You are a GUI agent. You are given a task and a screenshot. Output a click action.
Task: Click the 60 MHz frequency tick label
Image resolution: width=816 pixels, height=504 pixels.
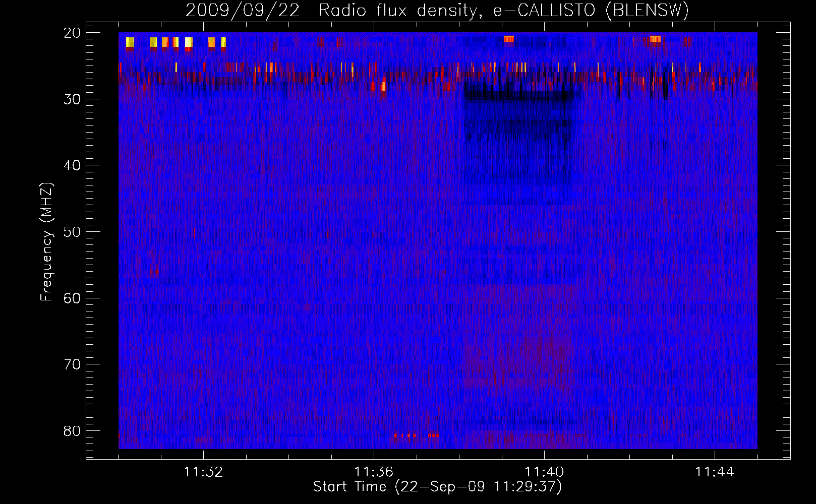pos(72,298)
